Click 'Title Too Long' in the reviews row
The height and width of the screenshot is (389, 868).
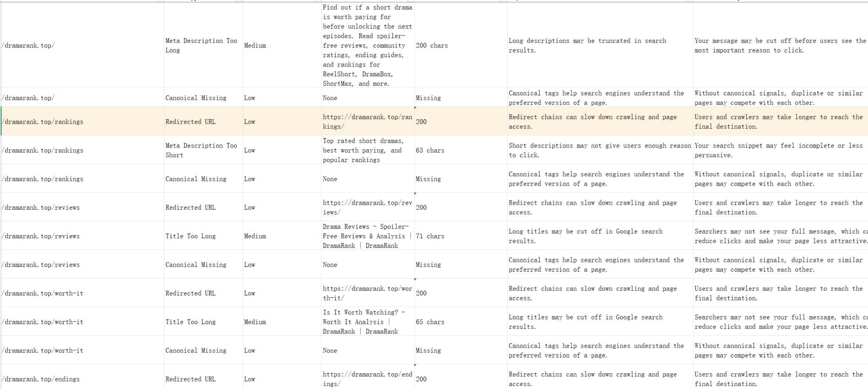click(190, 236)
